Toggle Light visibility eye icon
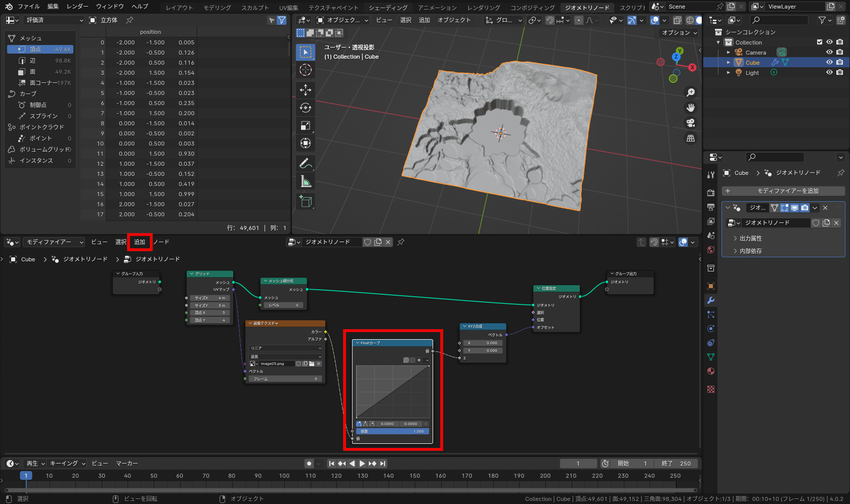The height and width of the screenshot is (504, 850). [829, 73]
